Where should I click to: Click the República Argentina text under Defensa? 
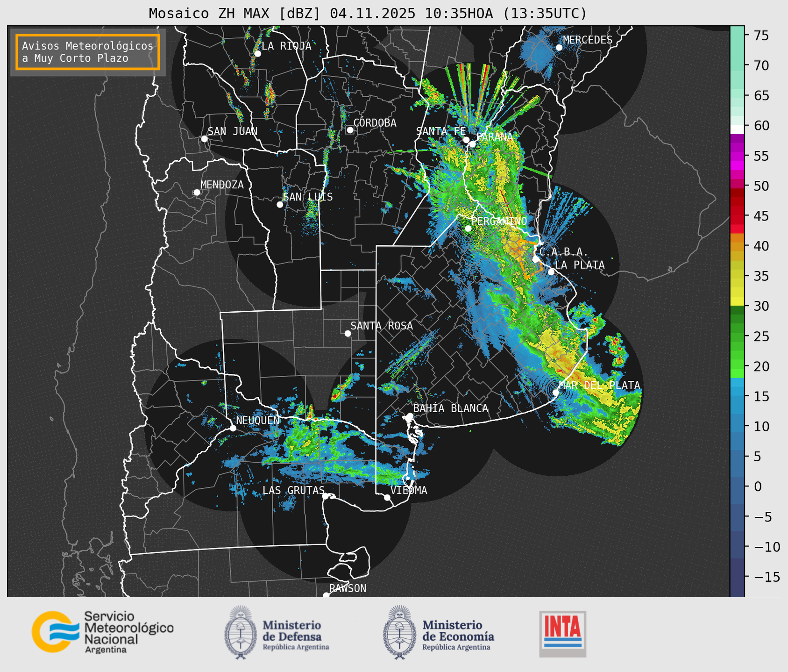[296, 647]
